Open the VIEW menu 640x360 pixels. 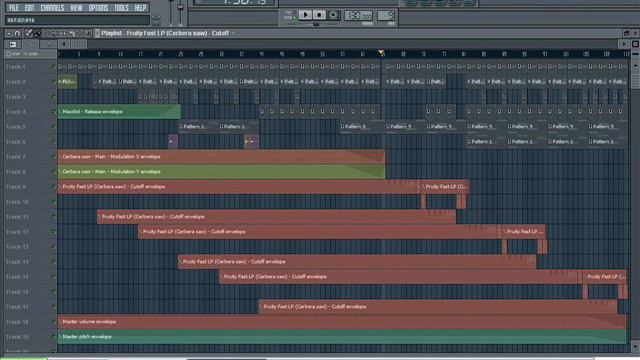pos(76,8)
